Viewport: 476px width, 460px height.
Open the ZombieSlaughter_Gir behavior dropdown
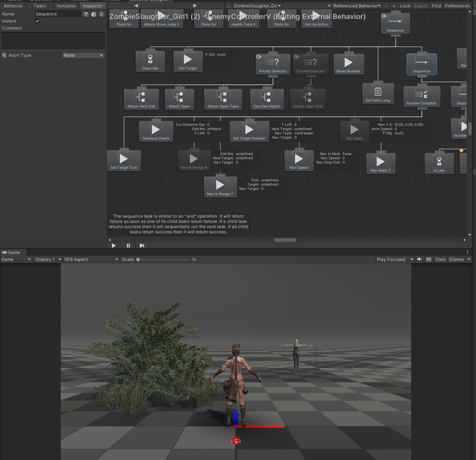(257, 6)
